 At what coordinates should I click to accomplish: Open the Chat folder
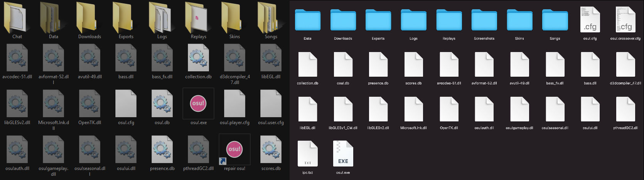17,18
